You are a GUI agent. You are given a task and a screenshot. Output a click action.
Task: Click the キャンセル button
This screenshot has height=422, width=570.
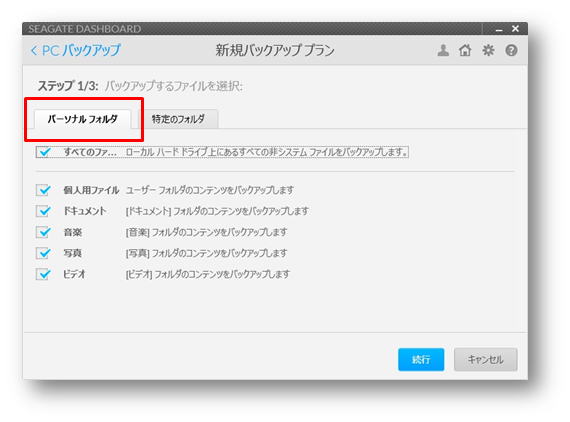486,359
